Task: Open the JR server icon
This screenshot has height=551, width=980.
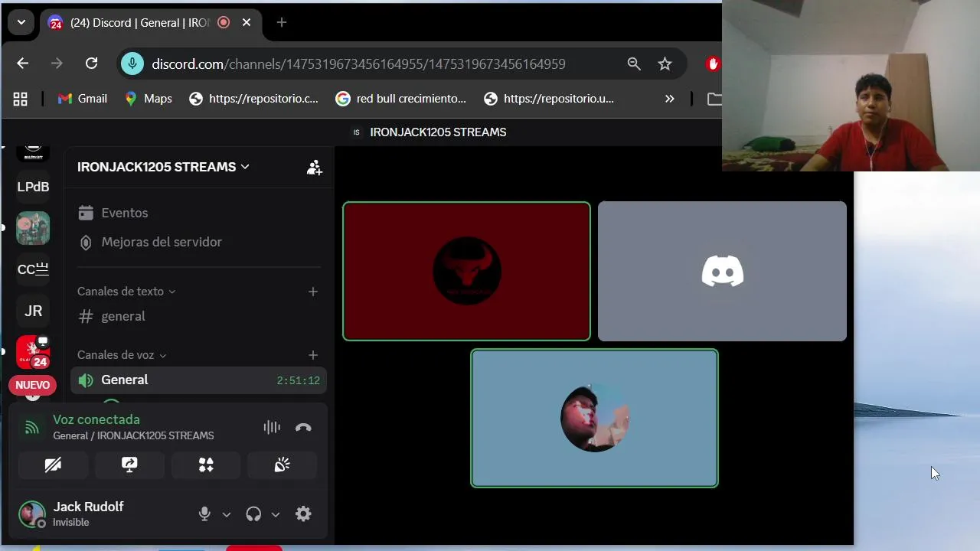Action: tap(33, 311)
